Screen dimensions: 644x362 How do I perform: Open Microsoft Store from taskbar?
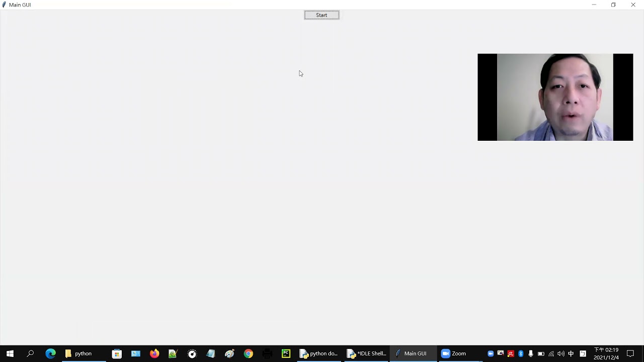(x=117, y=353)
